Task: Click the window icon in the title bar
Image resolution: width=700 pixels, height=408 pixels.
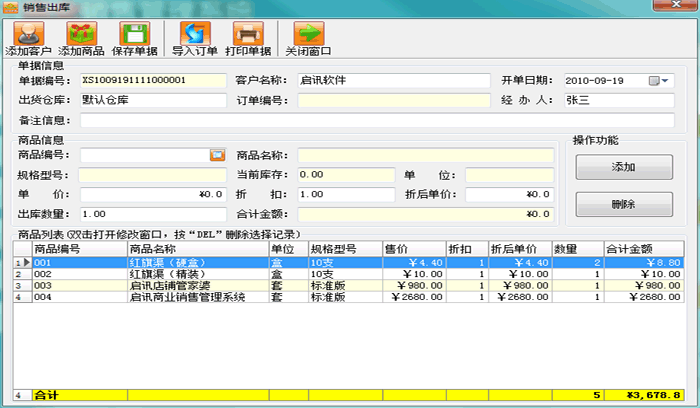Action: 11,7
